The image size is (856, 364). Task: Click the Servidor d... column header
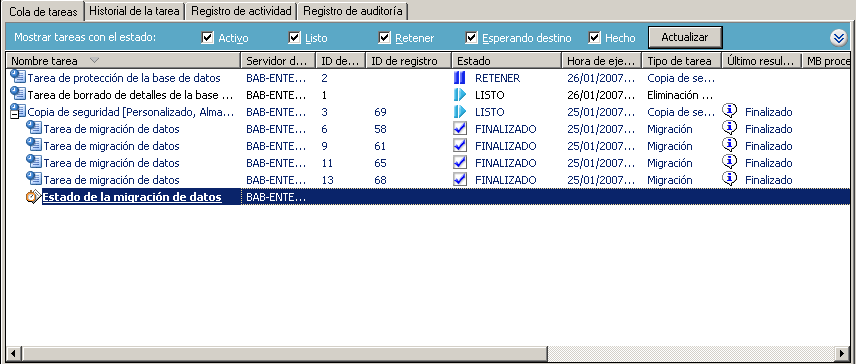(x=278, y=61)
